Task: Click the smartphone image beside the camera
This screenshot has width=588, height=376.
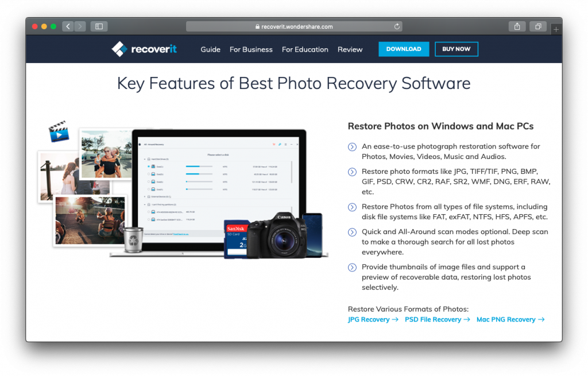Action: [313, 235]
